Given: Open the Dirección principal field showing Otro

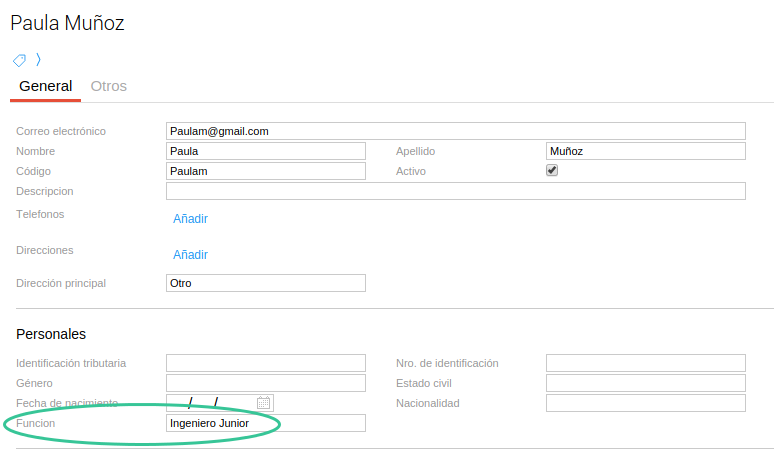Looking at the screenshot, I should coord(265,283).
